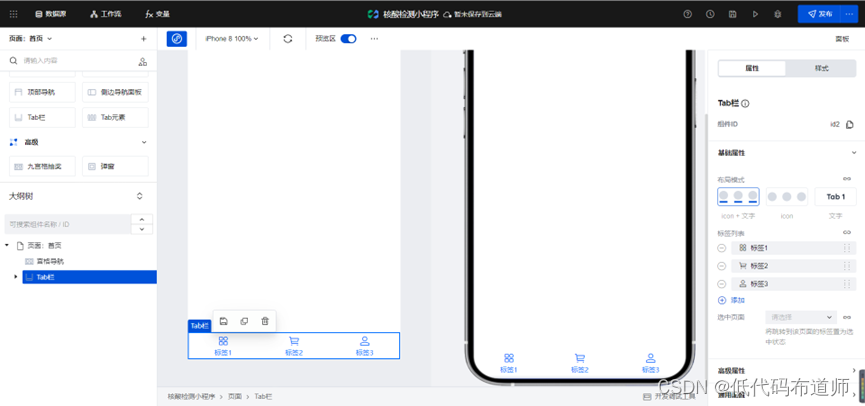865x406 pixels.
Task: Click the save icon on Tab栏 floating toolbar
Action: pyautogui.click(x=223, y=321)
